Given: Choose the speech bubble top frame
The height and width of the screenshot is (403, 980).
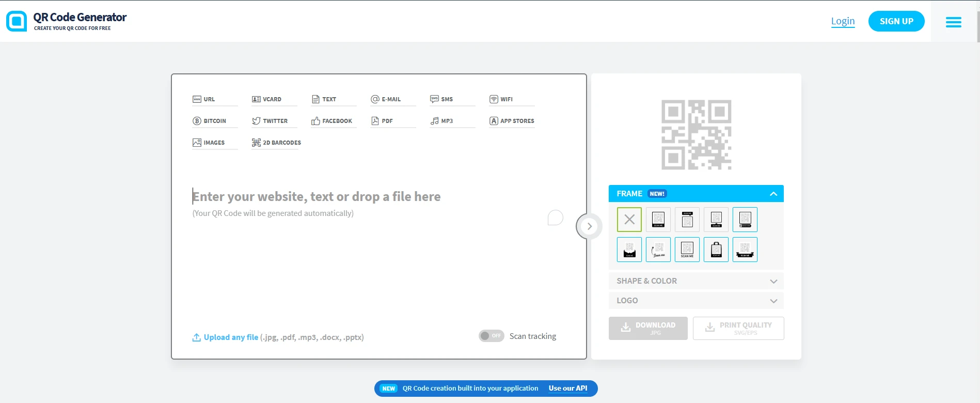Looking at the screenshot, I should (x=687, y=220).
